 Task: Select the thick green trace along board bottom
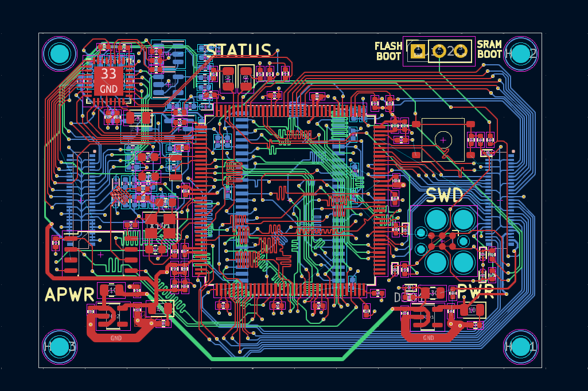point(277,359)
